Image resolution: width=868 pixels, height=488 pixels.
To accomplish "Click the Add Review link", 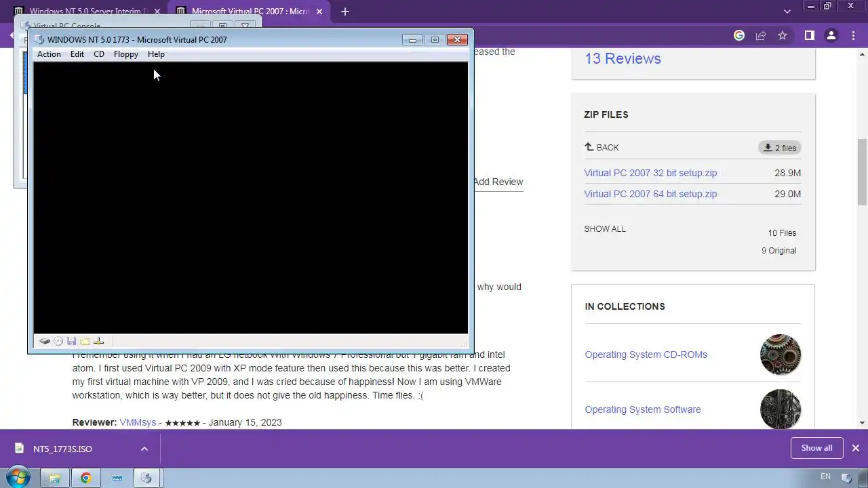I will click(498, 182).
